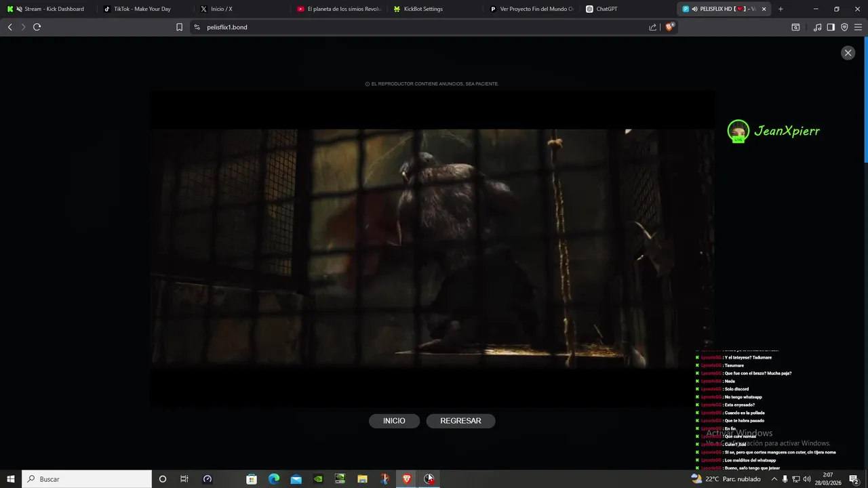Reload the current page
Screen dimensions: 868x488
[37, 27]
